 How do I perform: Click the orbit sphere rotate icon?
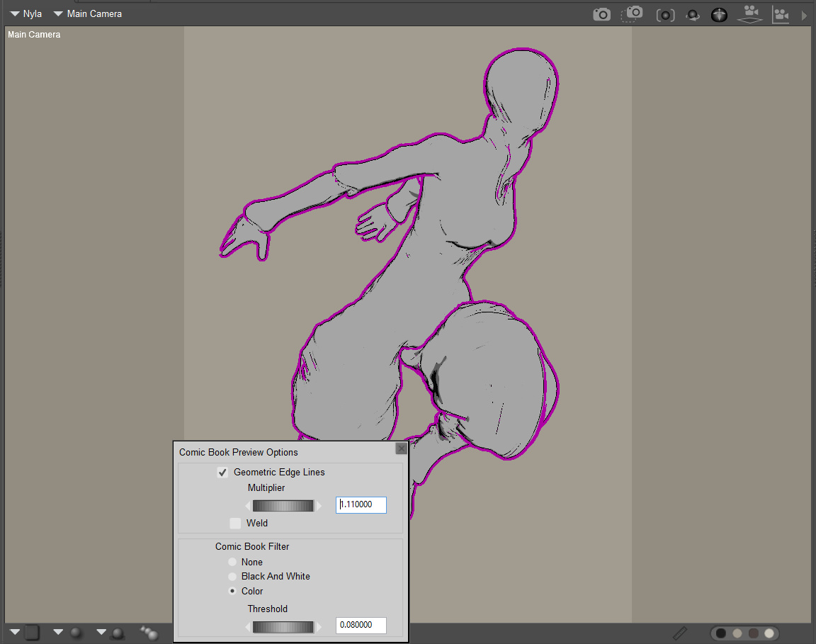coord(693,15)
